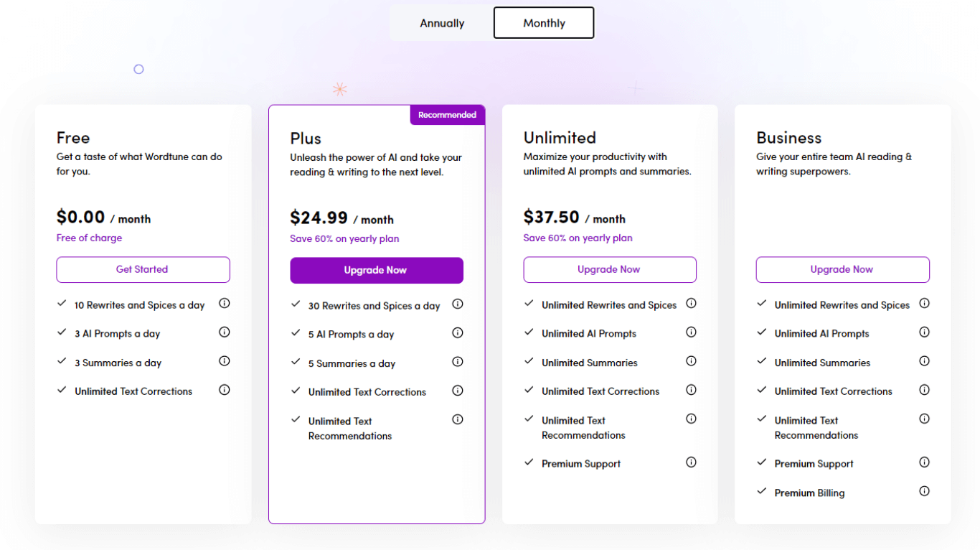Click the Recommended badge on the Plus card
The image size is (980, 550).
[447, 115]
